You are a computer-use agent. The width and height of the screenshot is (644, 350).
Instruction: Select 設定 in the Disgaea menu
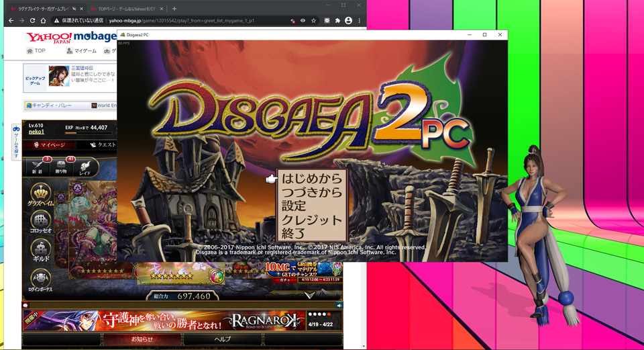point(294,206)
